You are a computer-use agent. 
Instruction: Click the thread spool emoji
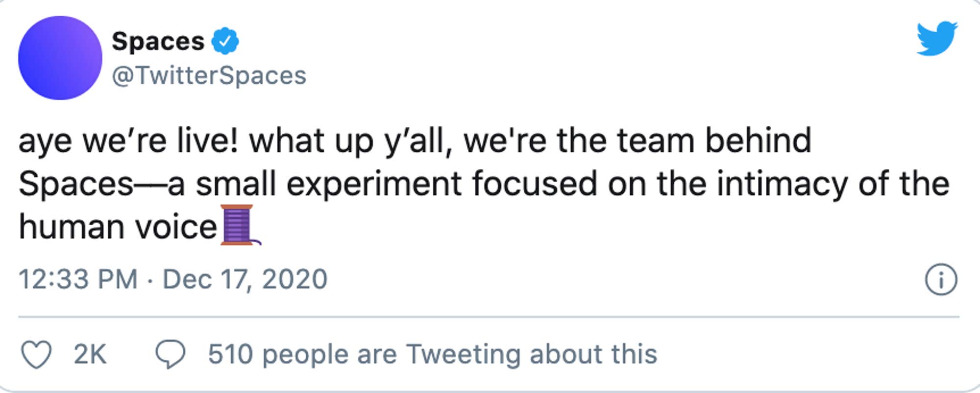coord(239,225)
